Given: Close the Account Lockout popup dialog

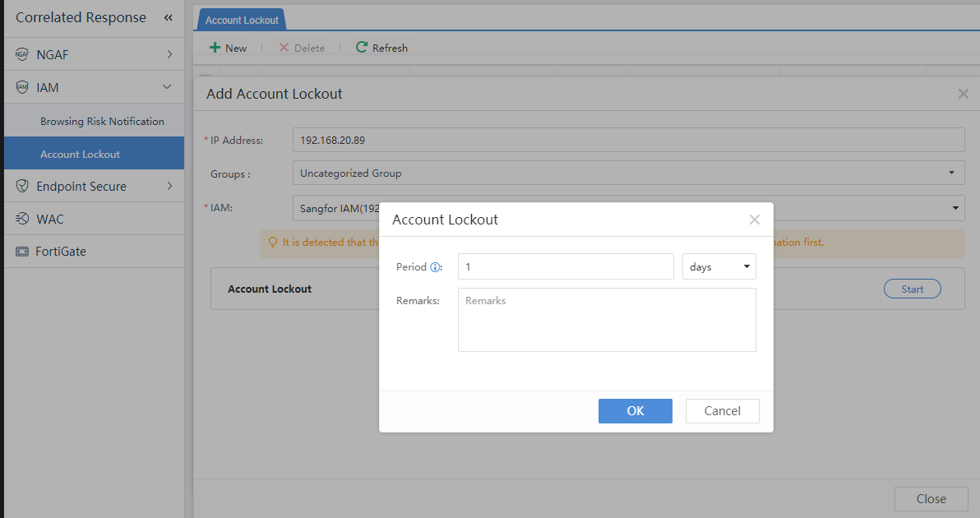Looking at the screenshot, I should click(754, 220).
